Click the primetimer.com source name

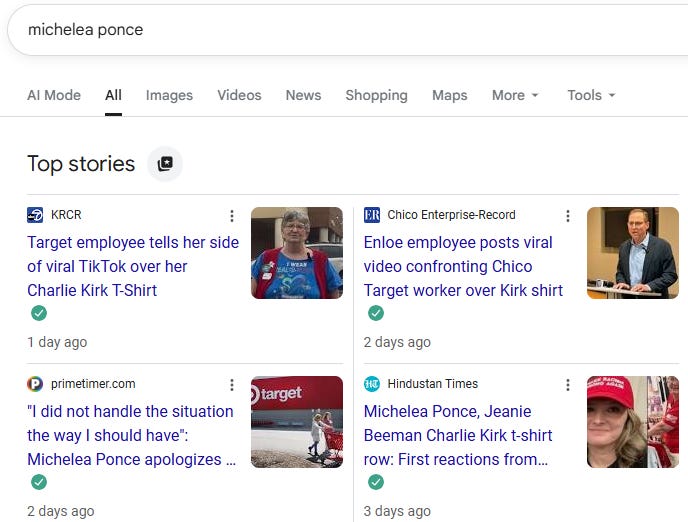pyautogui.click(x=93, y=384)
